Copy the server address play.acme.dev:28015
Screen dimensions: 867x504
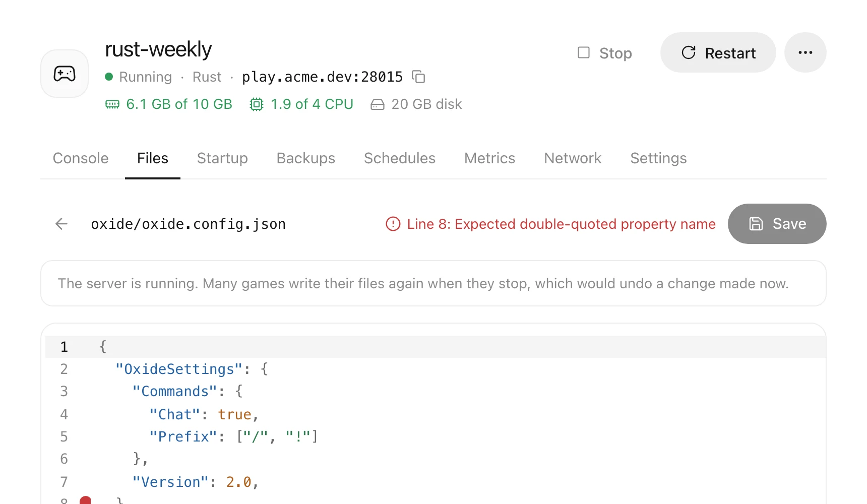click(418, 77)
